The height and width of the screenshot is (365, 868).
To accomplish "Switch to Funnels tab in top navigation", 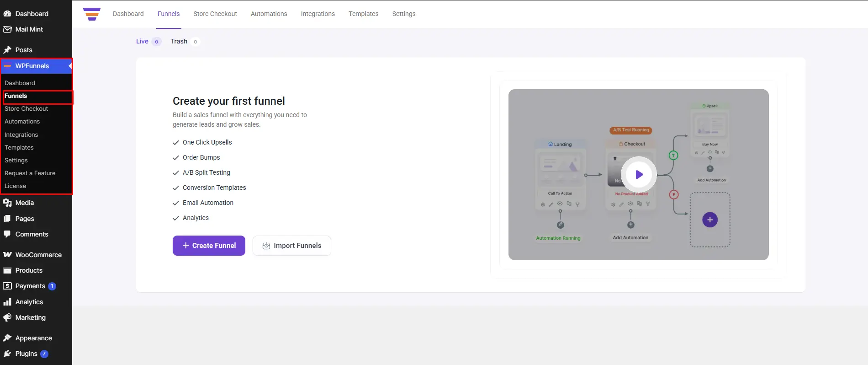I will (x=169, y=14).
